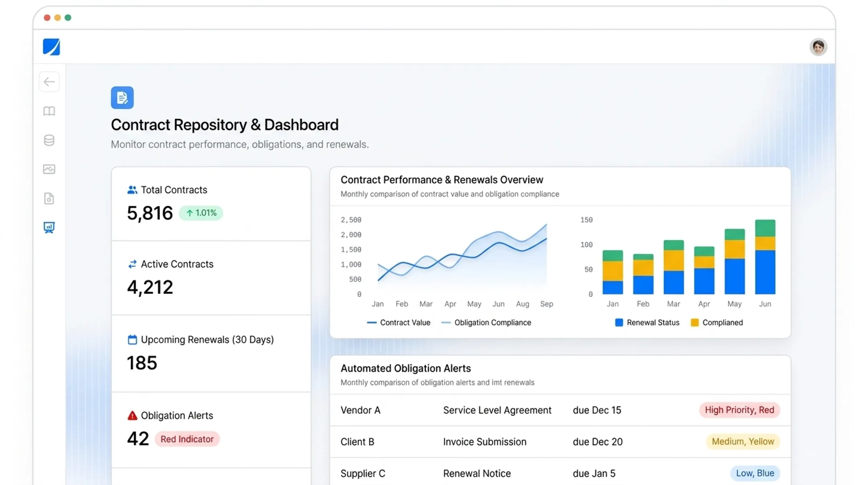868x485 pixels.
Task: Click the Sep label on line chart
Action: click(x=547, y=304)
